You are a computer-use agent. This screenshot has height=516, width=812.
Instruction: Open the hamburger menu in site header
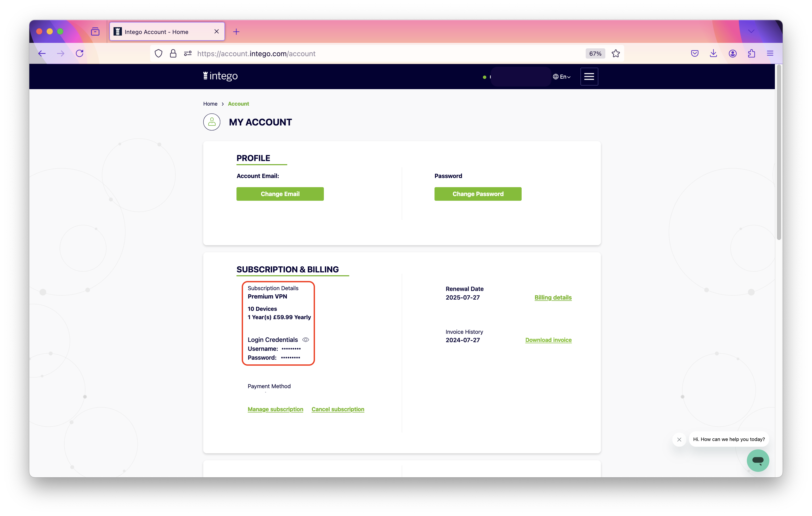pyautogui.click(x=589, y=77)
